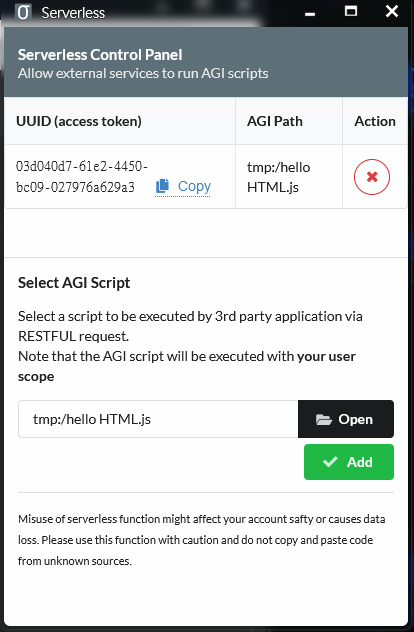Close the Serverless window
Screen dimensions: 414x632
point(392,12)
